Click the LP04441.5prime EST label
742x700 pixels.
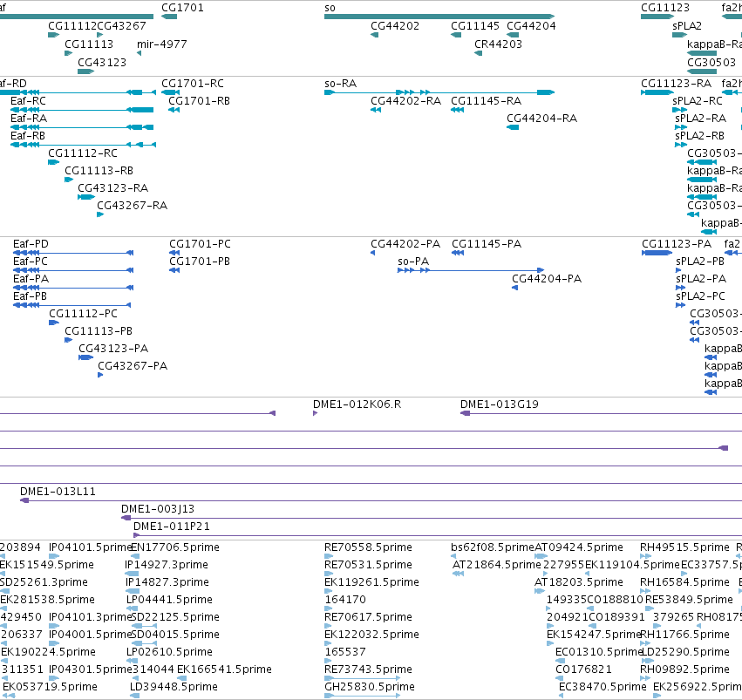coord(169,601)
